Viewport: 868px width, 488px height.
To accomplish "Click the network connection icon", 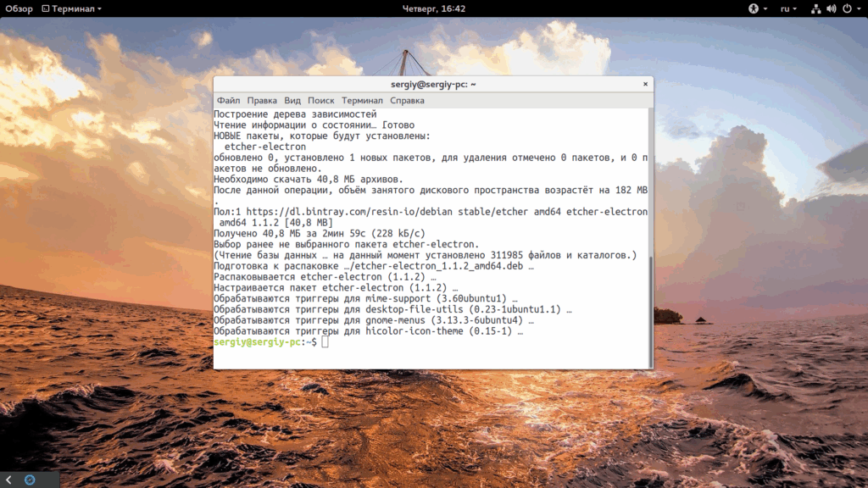I will point(815,8).
